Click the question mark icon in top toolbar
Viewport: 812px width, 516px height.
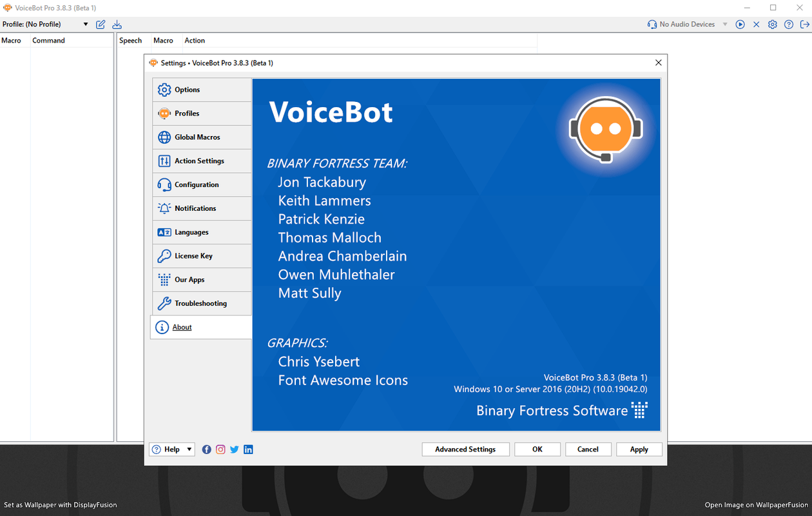pos(789,25)
